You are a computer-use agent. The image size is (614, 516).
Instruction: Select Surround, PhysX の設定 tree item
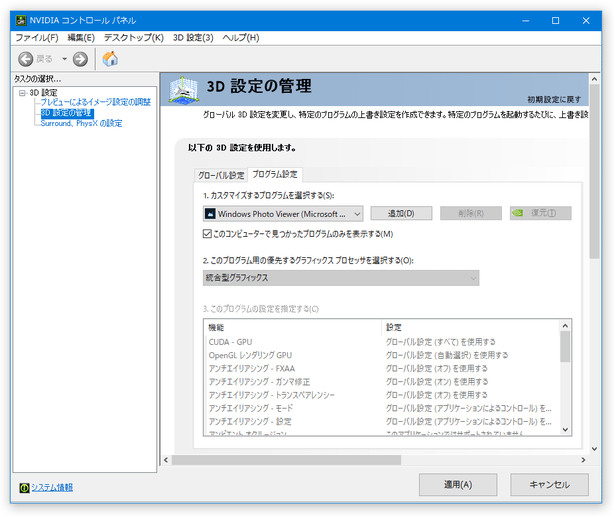pyautogui.click(x=81, y=123)
